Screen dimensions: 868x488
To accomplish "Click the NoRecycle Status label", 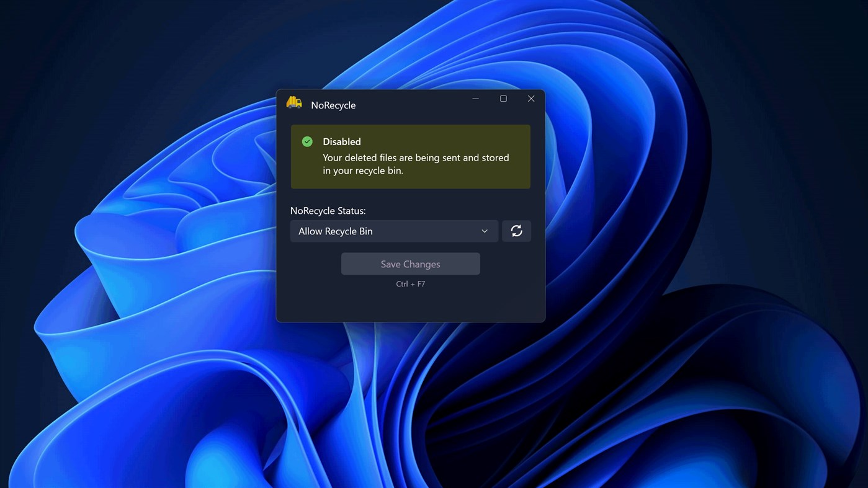I will tap(328, 211).
